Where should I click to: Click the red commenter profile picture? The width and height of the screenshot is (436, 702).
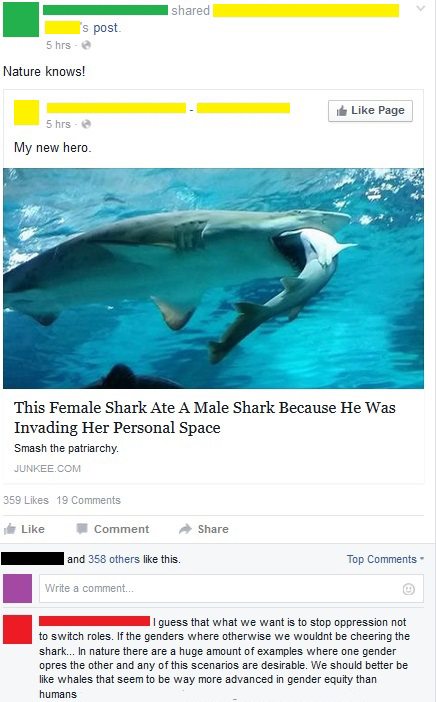click(x=17, y=629)
